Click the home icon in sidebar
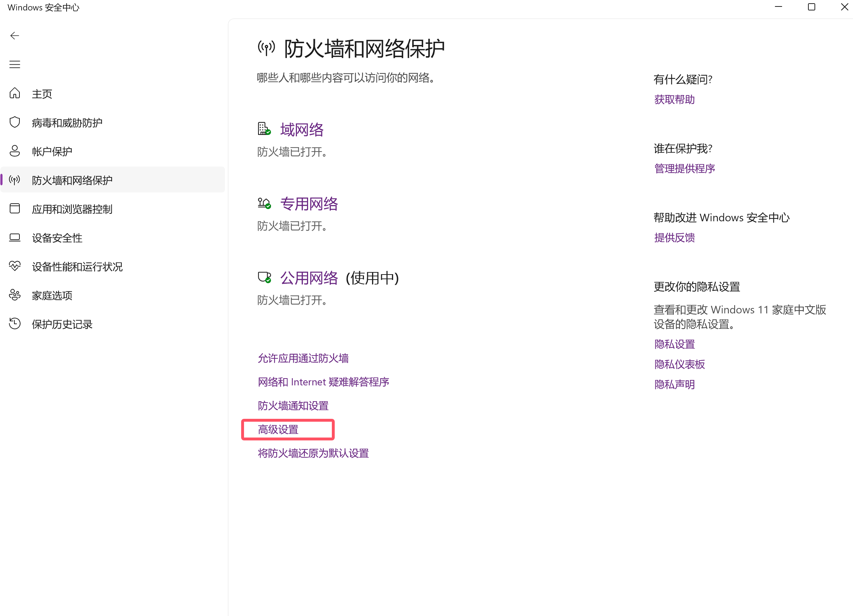 (x=15, y=93)
